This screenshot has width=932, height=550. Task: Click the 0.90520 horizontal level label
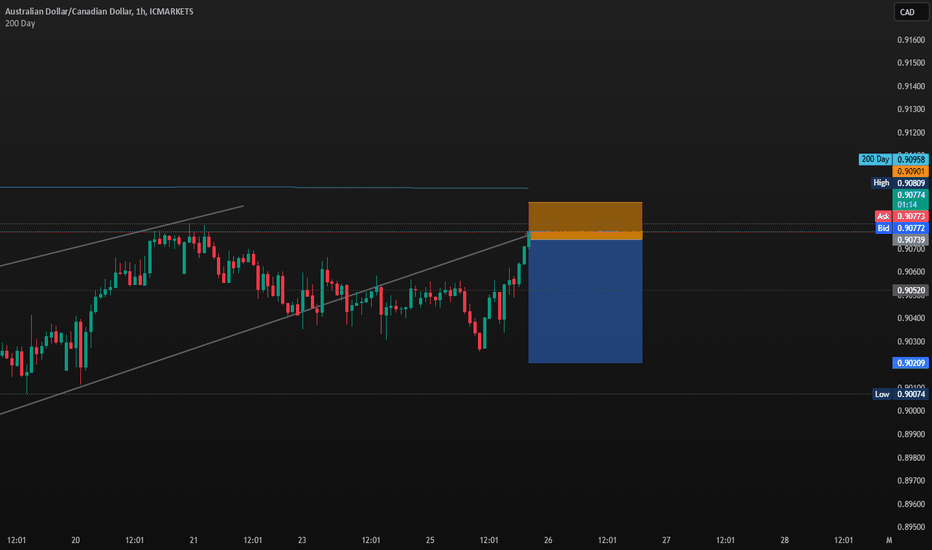911,291
